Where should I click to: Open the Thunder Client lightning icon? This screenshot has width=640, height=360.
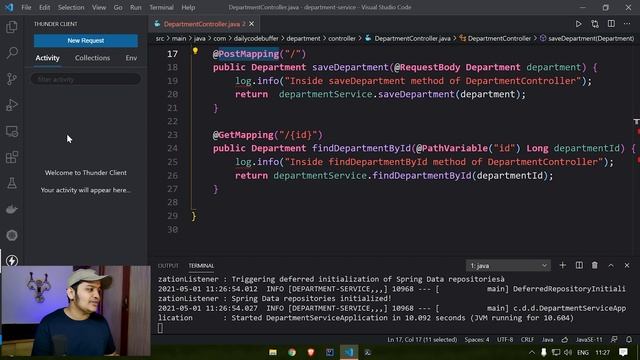12,261
